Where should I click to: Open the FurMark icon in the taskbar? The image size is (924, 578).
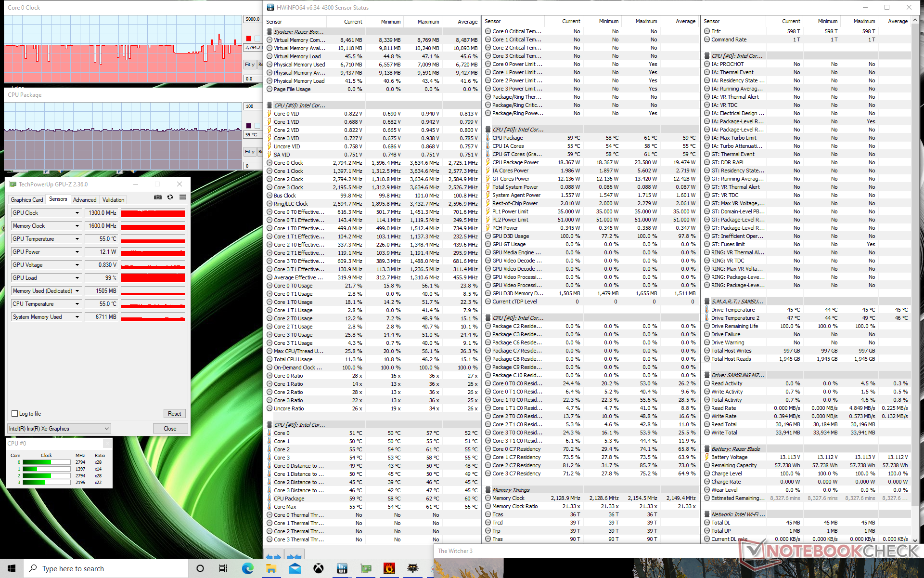click(x=389, y=569)
